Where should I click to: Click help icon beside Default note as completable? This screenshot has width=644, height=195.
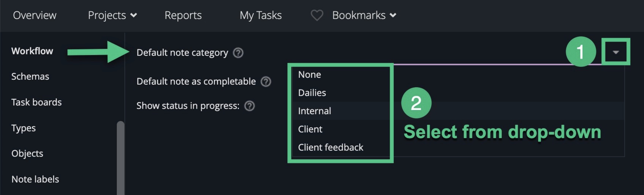(x=266, y=82)
